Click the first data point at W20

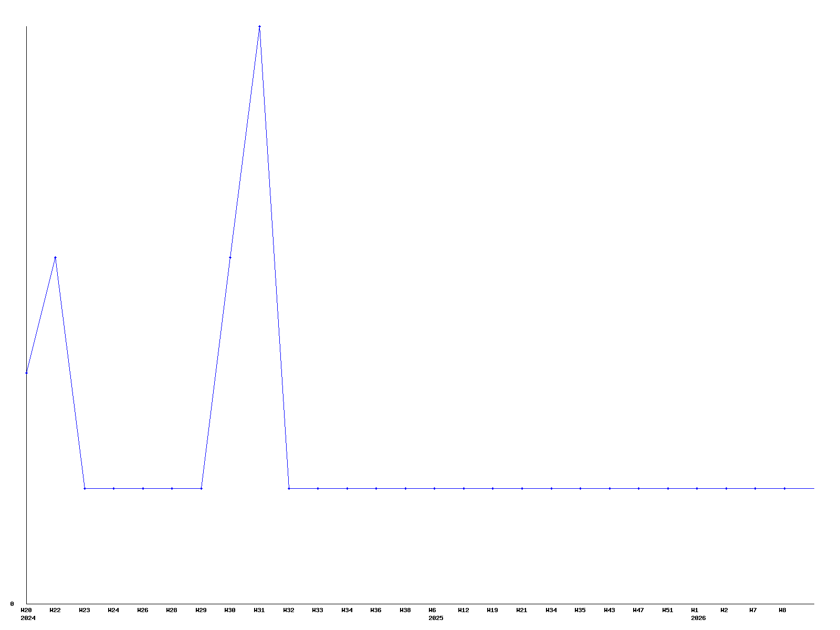(x=26, y=373)
